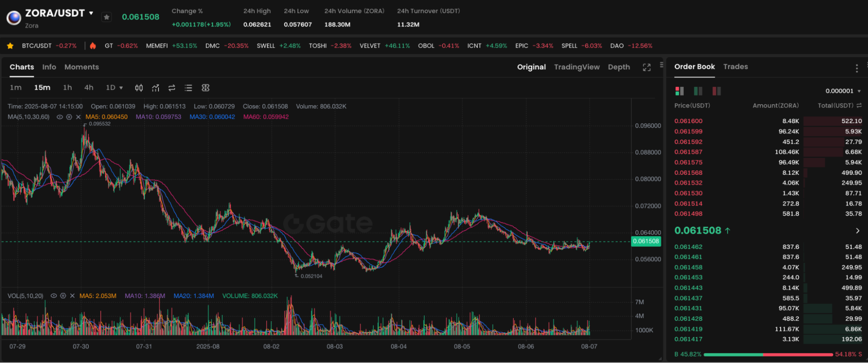Click the 08-05 date on time axis

[x=462, y=347]
